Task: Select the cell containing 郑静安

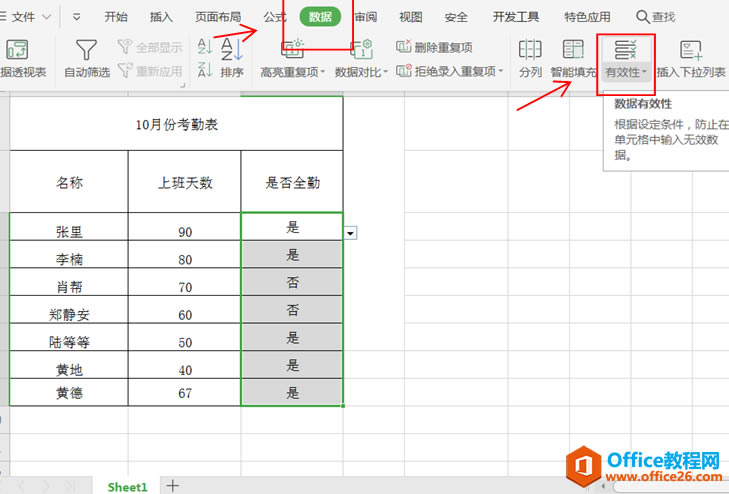Action: (69, 310)
